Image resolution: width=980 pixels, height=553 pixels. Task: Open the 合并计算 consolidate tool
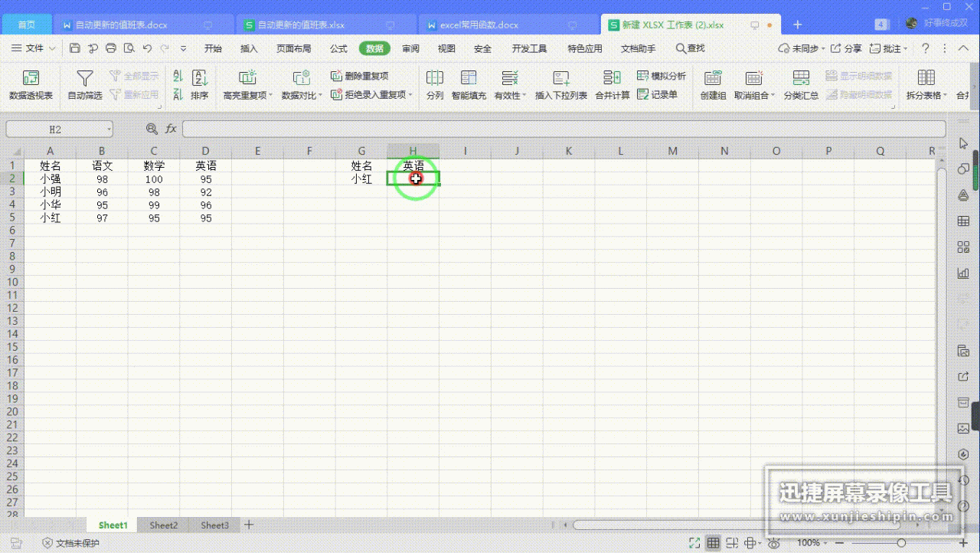(612, 85)
